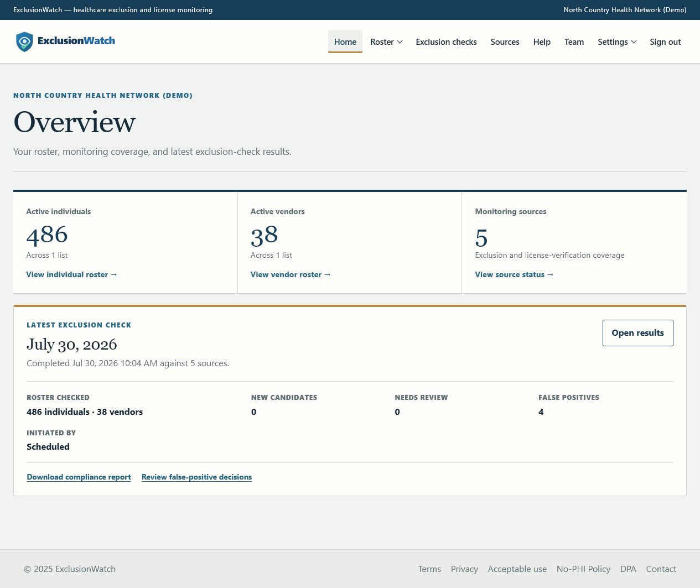The image size is (700, 588).
Task: Click the Overview page heading
Action: pyautogui.click(x=75, y=122)
